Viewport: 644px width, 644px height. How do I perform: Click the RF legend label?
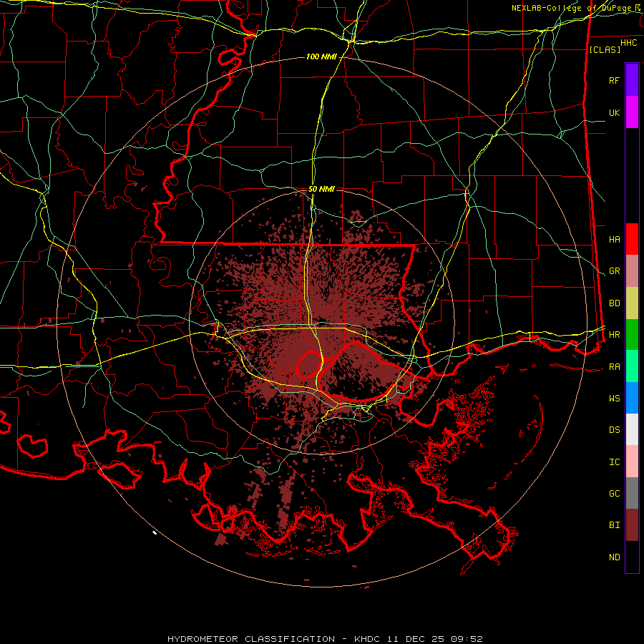614,80
